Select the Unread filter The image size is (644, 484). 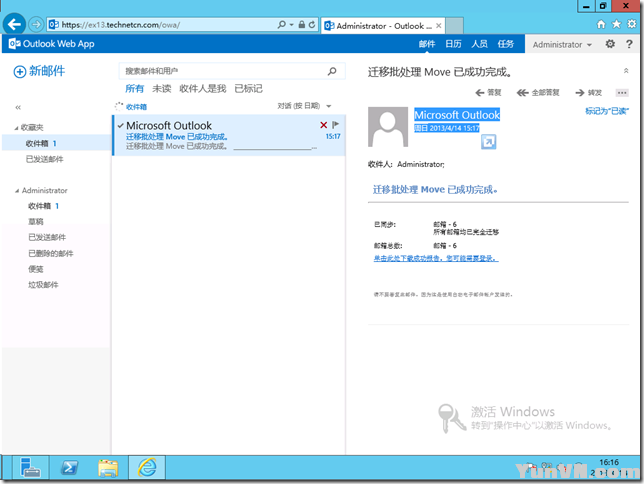pos(161,88)
